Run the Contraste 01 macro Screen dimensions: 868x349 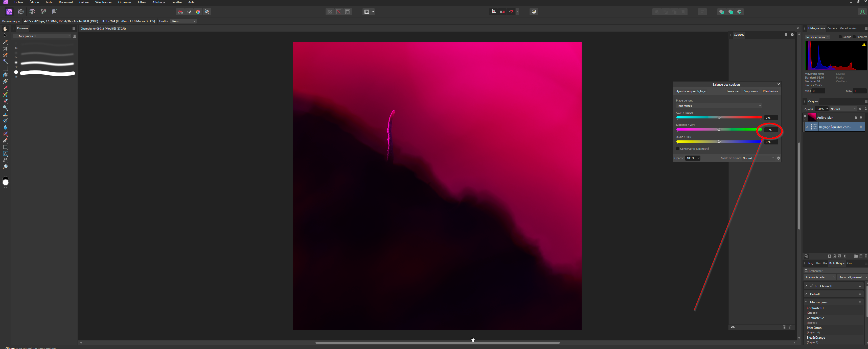[x=833, y=310]
